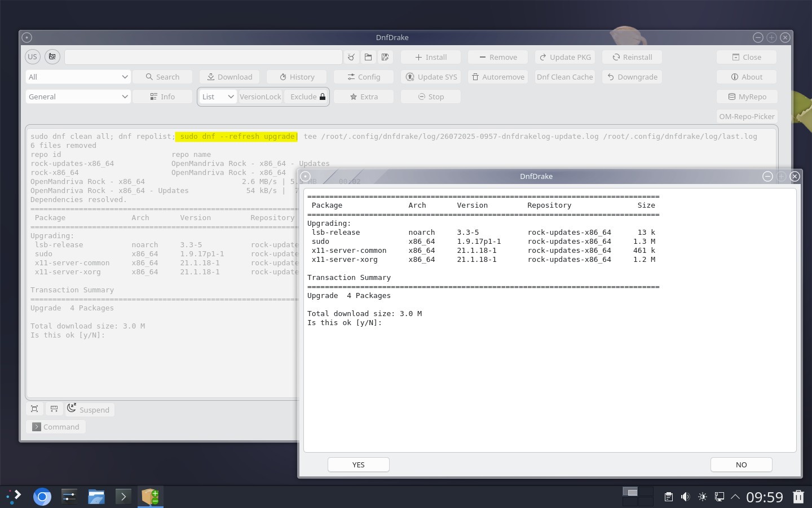Click the lsb-release row in the dialog
The width and height of the screenshot is (812, 508).
[483, 233]
